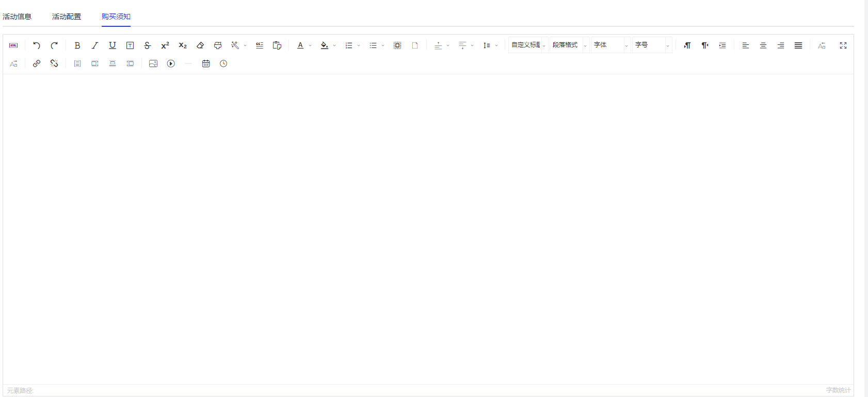868x397 pixels.
Task: Insert a numbered list
Action: [x=349, y=45]
